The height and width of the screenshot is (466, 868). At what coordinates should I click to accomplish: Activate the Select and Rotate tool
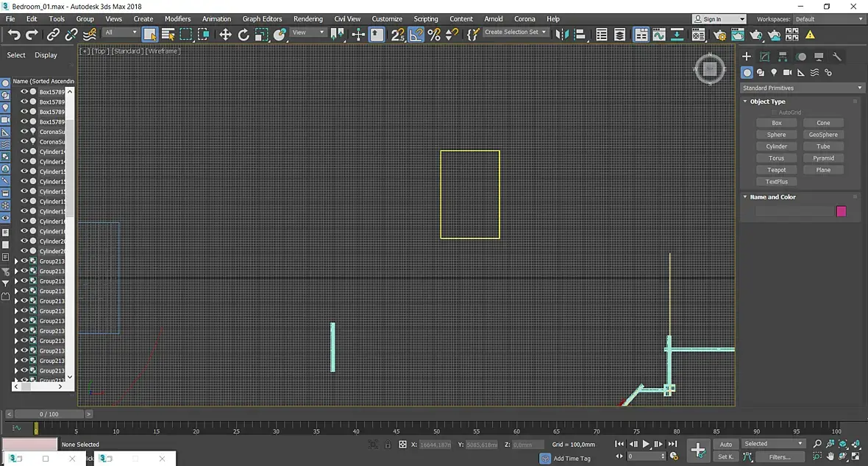pos(243,35)
